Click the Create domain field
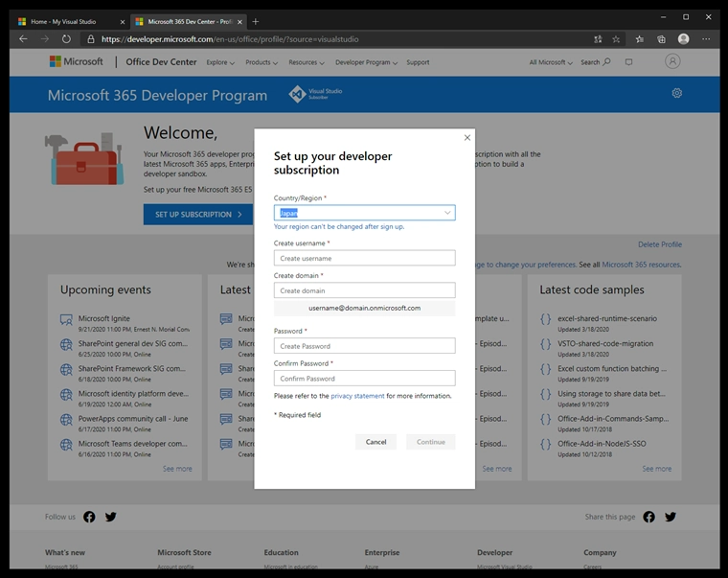 pyautogui.click(x=364, y=290)
